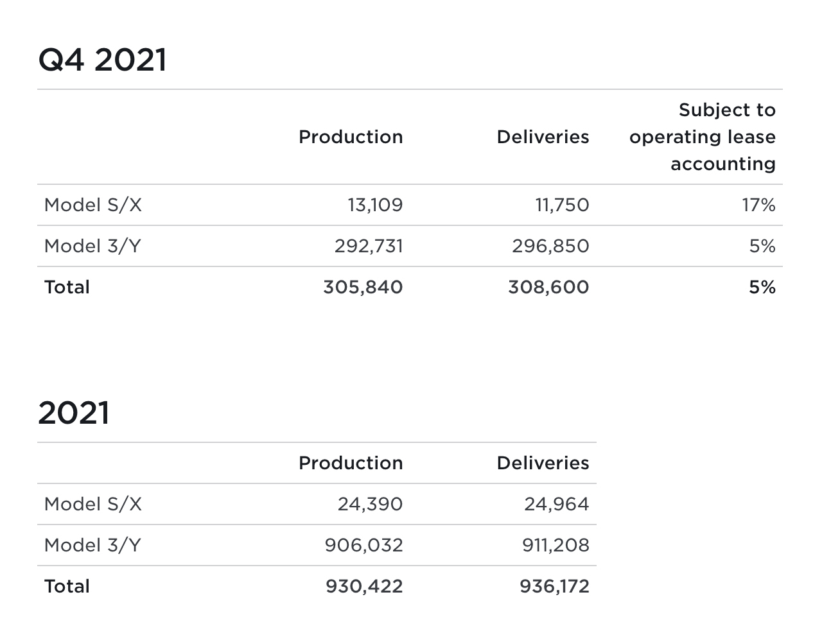The width and height of the screenshot is (840, 624).
Task: Select the 11,750 deliveries cell
Action: coord(562,205)
